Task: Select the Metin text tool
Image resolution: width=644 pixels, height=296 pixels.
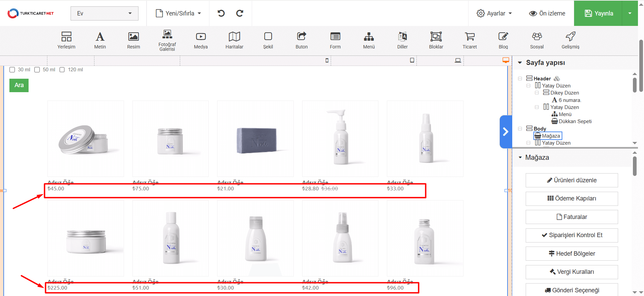Action: [x=100, y=40]
